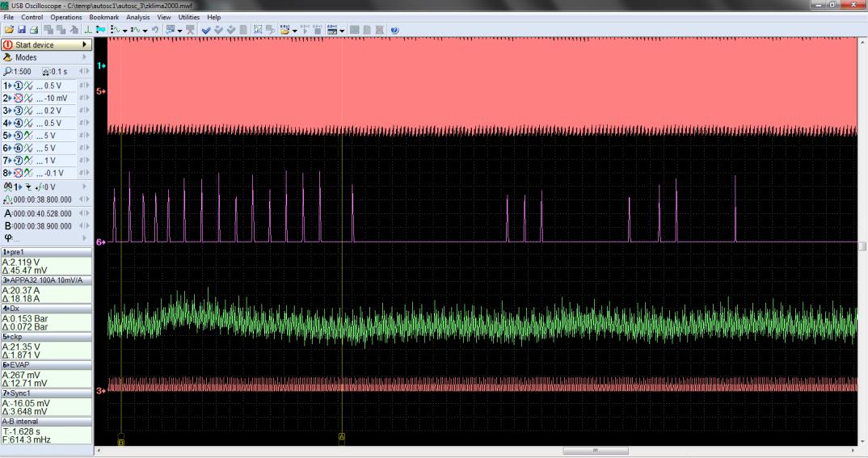Expand the Start device arrow

point(84,45)
